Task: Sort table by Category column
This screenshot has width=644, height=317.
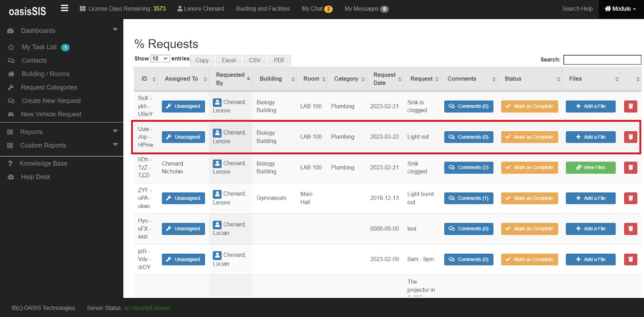Action: [347, 79]
